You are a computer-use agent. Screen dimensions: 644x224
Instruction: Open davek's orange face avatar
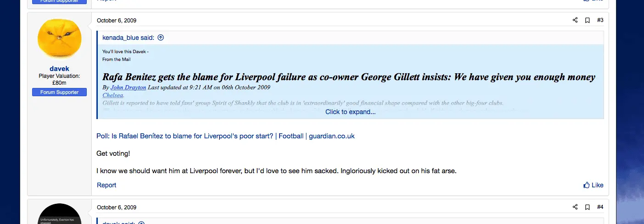pyautogui.click(x=60, y=39)
